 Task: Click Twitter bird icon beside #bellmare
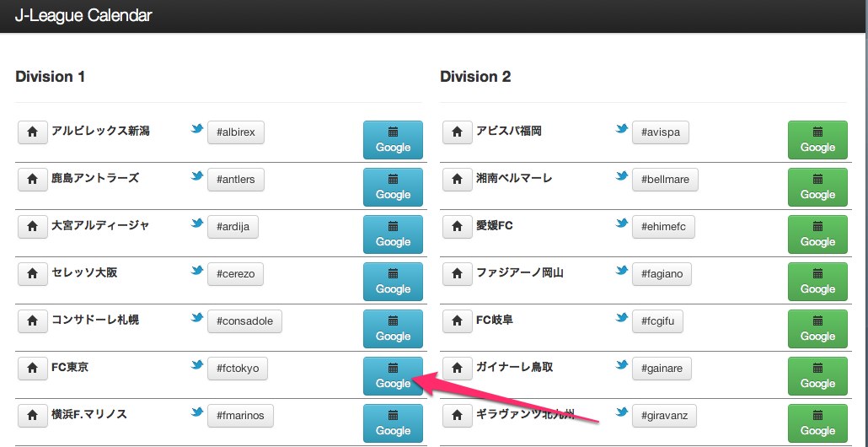point(622,175)
